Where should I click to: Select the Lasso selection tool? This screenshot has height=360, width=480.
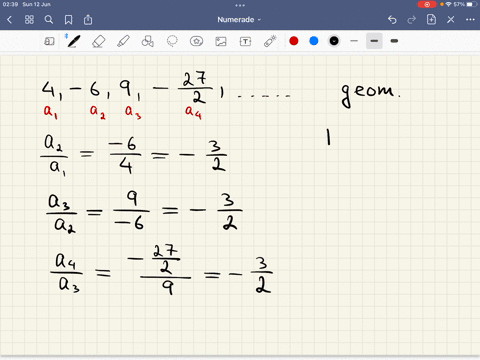click(172, 41)
